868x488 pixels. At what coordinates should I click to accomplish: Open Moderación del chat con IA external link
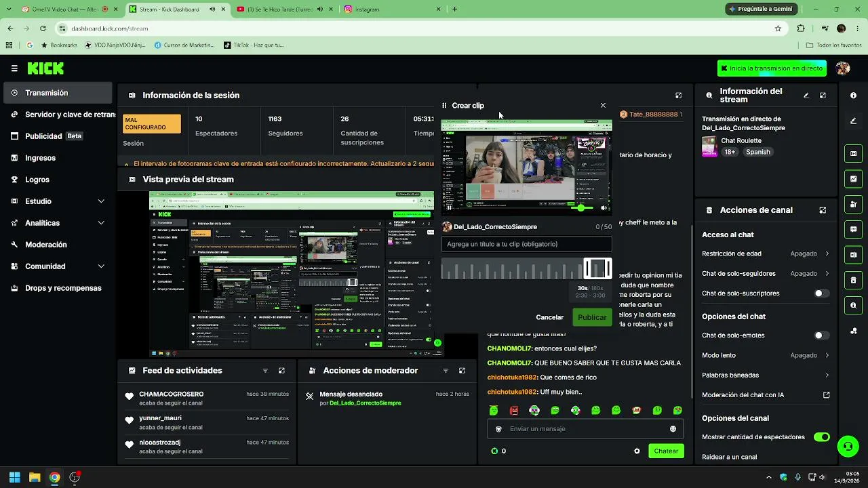click(x=827, y=395)
